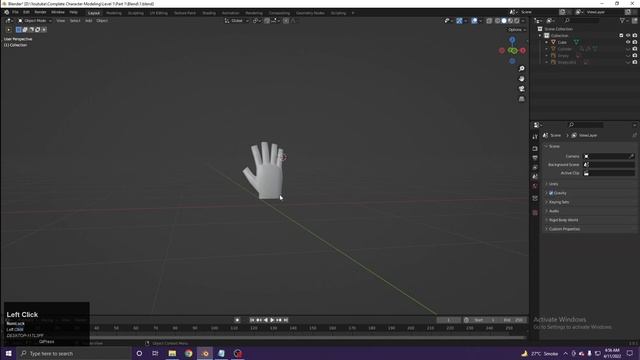Switch to rendered viewport shading
The width and height of the screenshot is (640, 360).
coord(517,21)
